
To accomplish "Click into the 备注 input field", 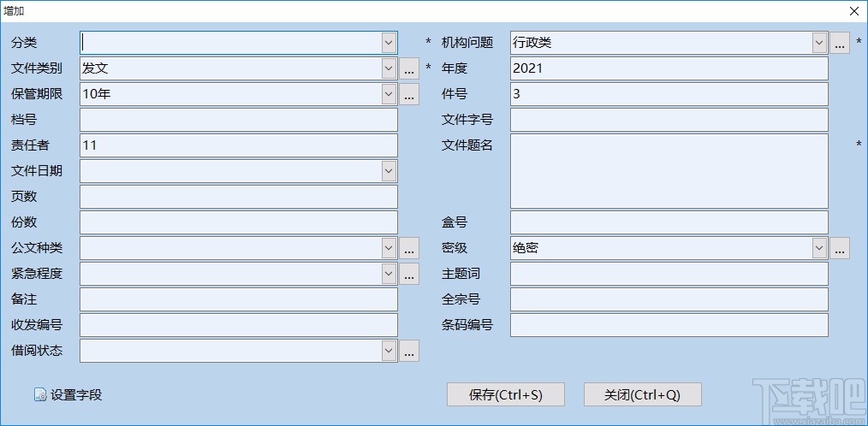I will coord(239,299).
